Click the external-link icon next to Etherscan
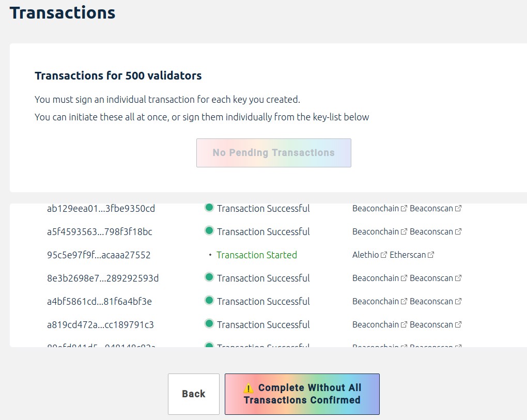The height and width of the screenshot is (420, 527). coord(430,255)
